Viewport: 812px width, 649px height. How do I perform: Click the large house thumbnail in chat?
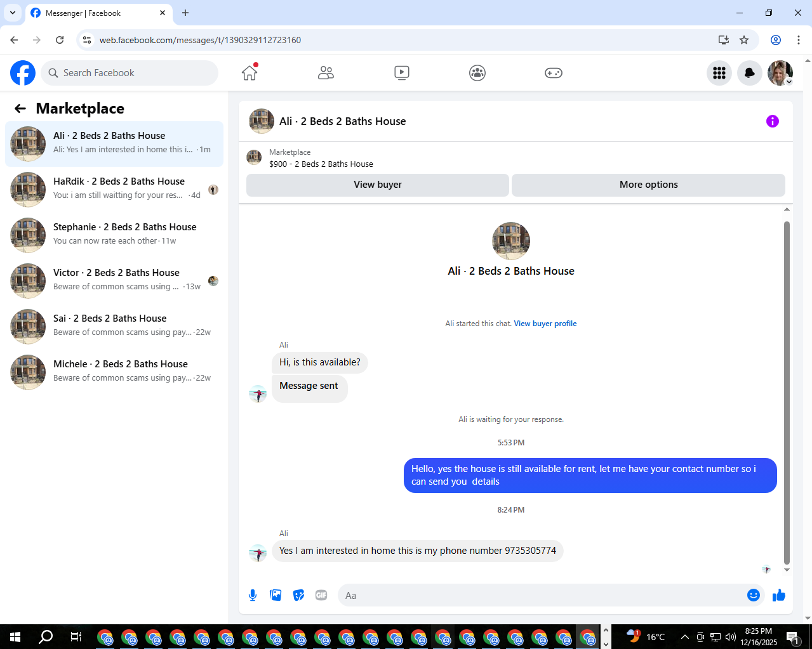pyautogui.click(x=511, y=241)
